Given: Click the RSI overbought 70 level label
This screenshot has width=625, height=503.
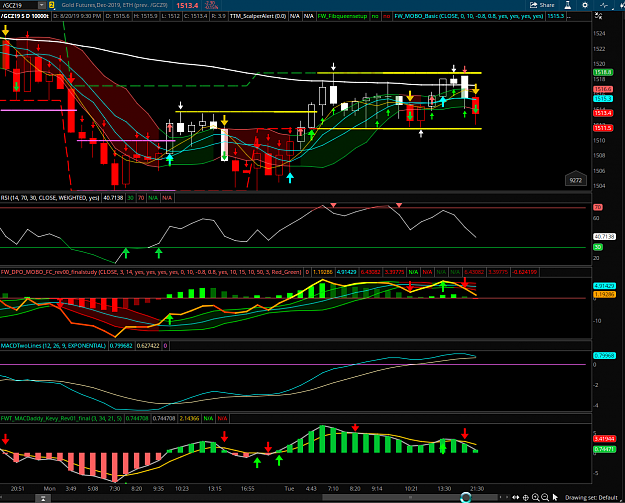Looking at the screenshot, I should 598,207.
